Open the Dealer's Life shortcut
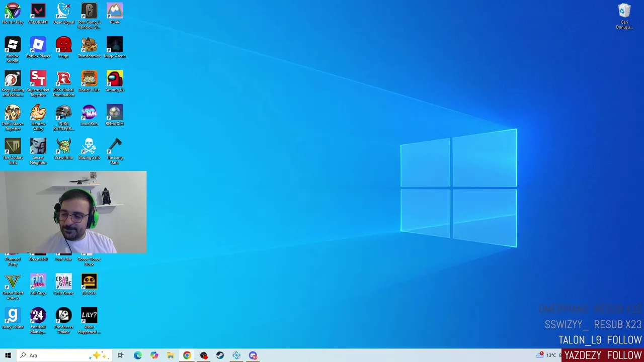Image resolution: width=644 pixels, height=362 pixels. (x=89, y=81)
